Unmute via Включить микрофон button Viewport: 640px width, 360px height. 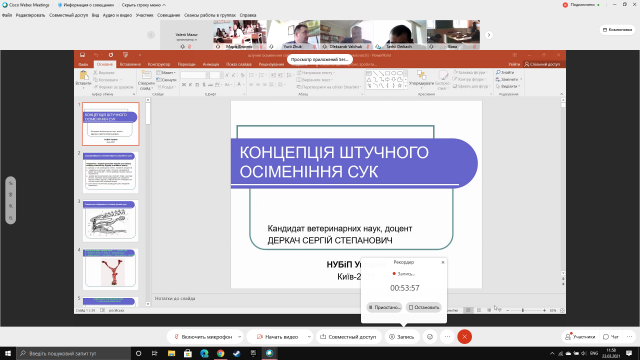202,337
